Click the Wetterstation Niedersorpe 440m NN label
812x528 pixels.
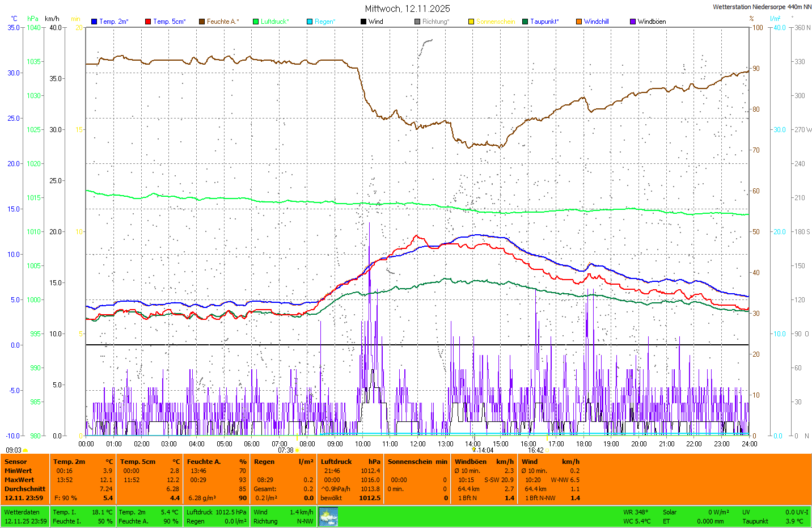click(762, 7)
